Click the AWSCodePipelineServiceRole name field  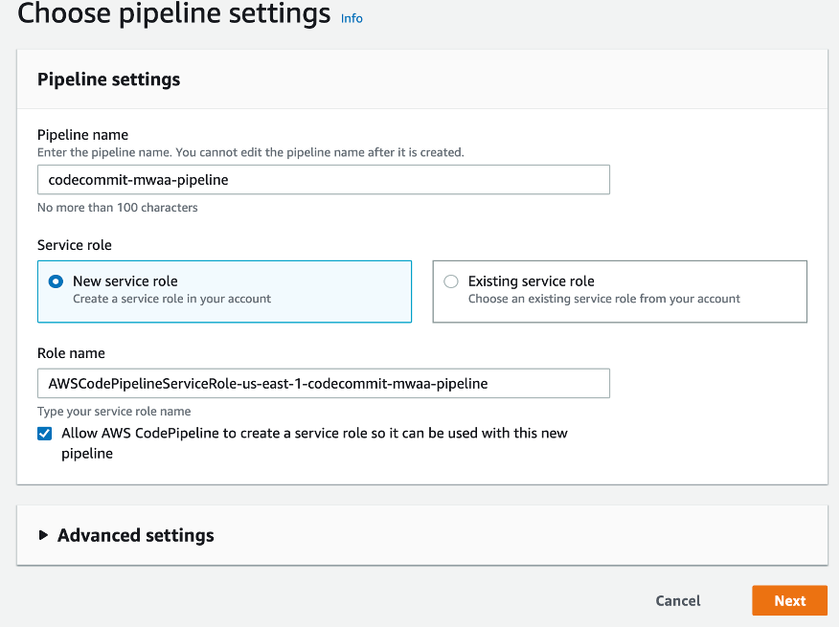[323, 383]
